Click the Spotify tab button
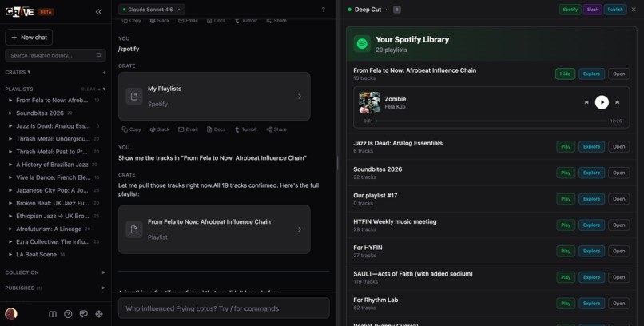This screenshot has height=326, width=644. coord(570,10)
